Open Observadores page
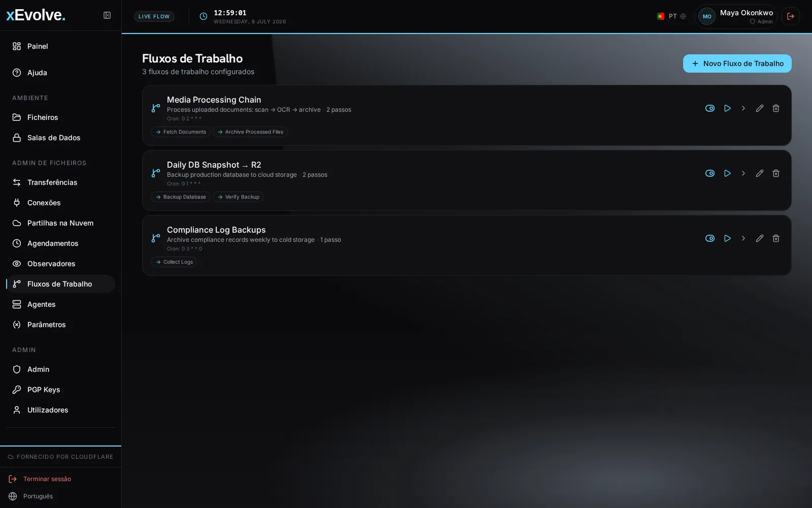This screenshot has height=508, width=812. point(60,264)
